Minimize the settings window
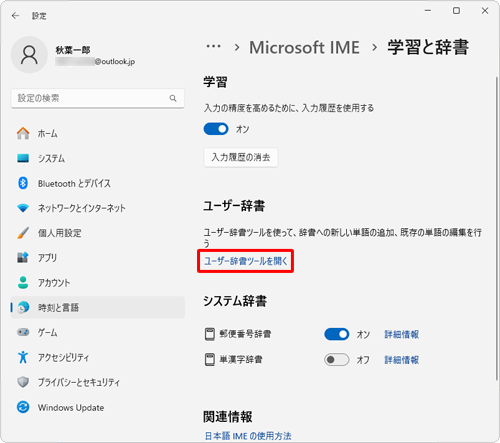 point(428,11)
